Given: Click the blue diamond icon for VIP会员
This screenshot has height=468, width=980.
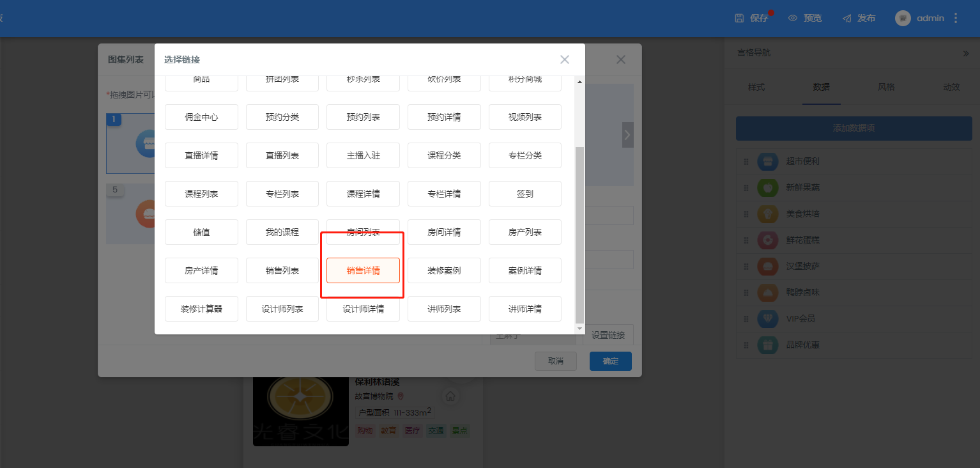Looking at the screenshot, I should (768, 319).
